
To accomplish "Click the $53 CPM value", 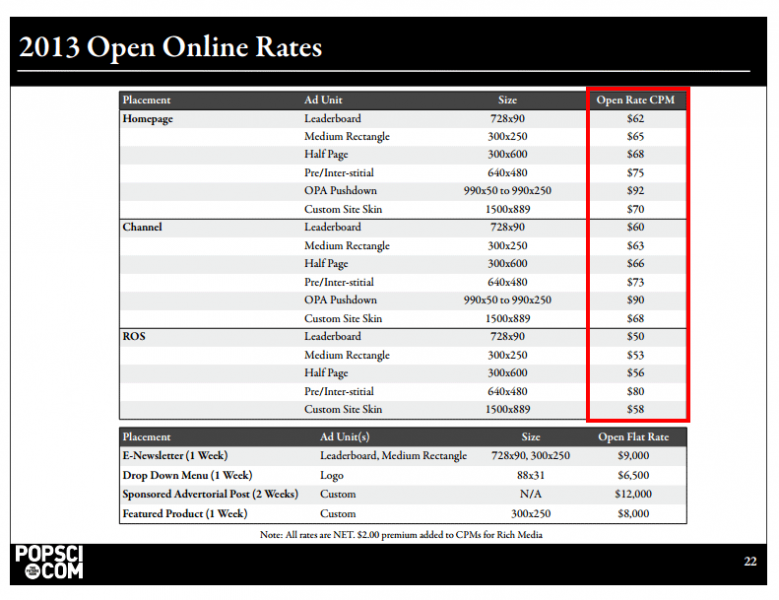I will (x=635, y=355).
